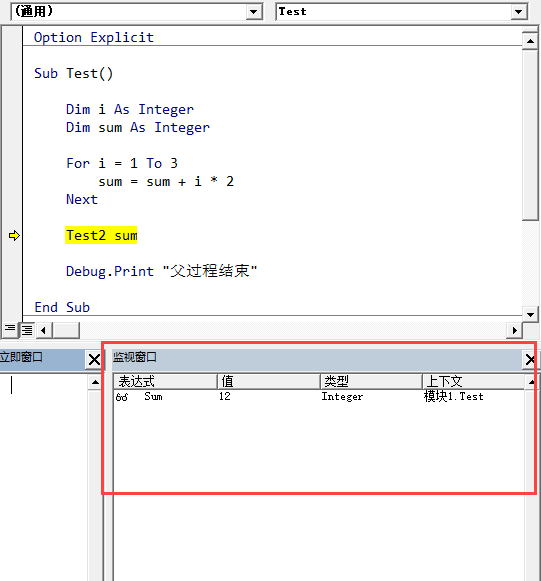Click the highlighted line Test2 sum
The width and height of the screenshot is (541, 581).
tap(101, 235)
